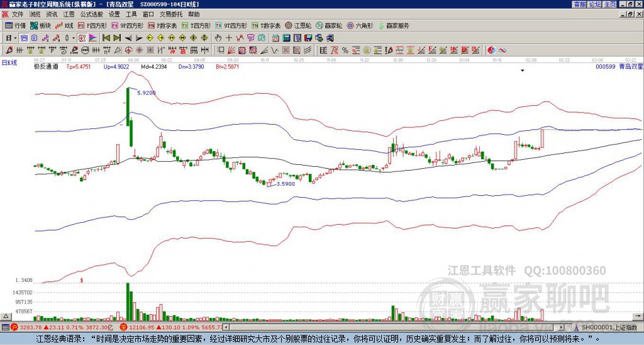Image resolution: width=644 pixels, height=345 pixels.
Task: Click the zigzag wave line tool
Action: coord(274,50)
